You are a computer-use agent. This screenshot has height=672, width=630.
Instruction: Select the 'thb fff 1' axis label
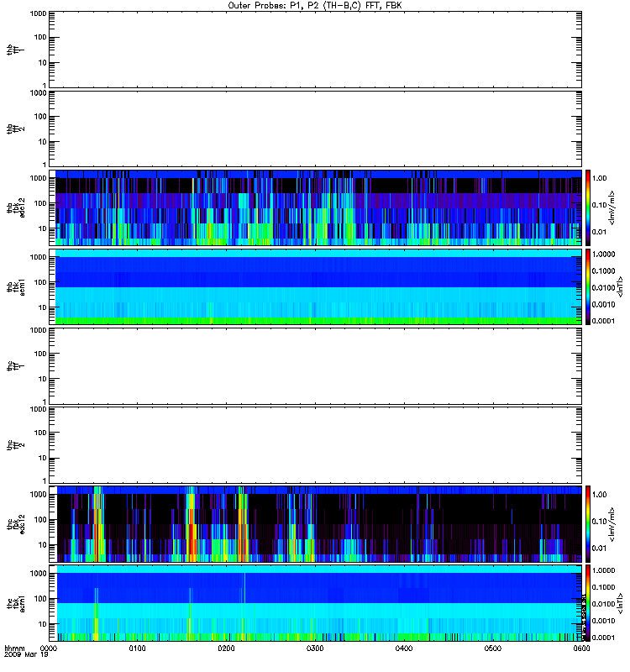point(15,50)
